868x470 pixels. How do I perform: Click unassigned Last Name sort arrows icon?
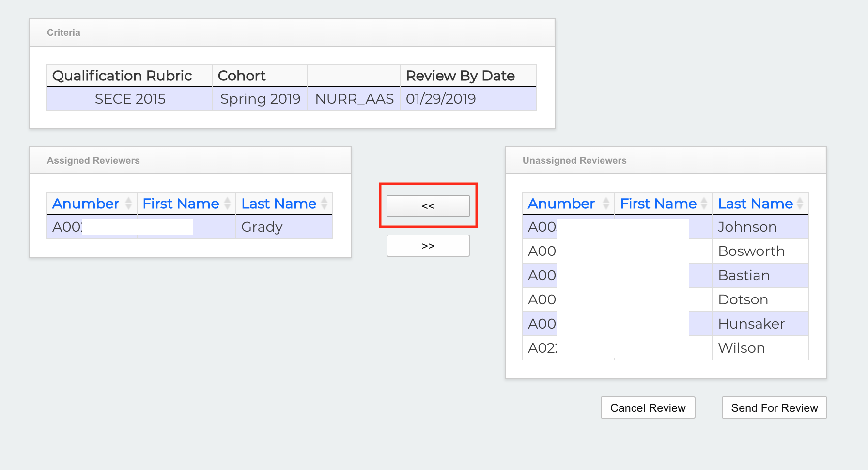pos(800,204)
